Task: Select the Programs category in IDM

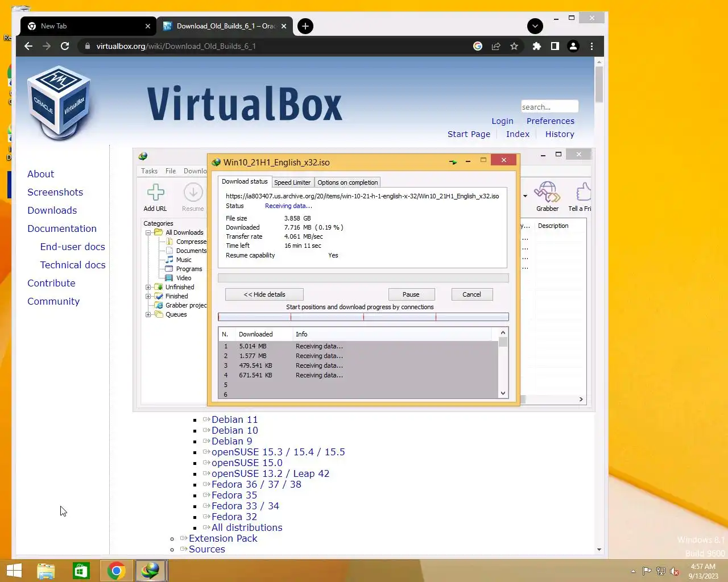Action: (x=189, y=269)
